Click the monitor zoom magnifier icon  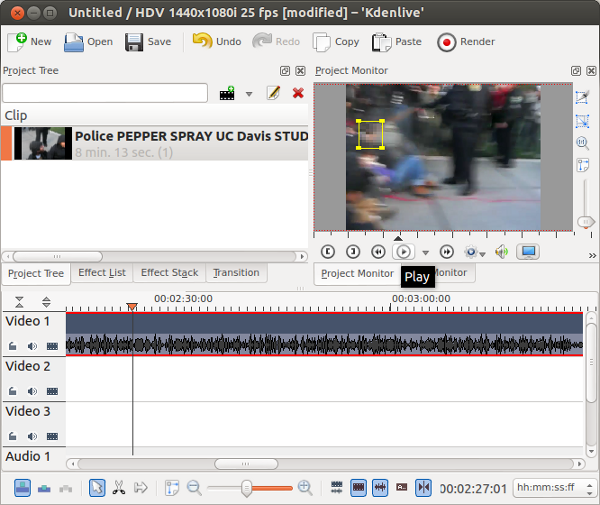coord(582,143)
